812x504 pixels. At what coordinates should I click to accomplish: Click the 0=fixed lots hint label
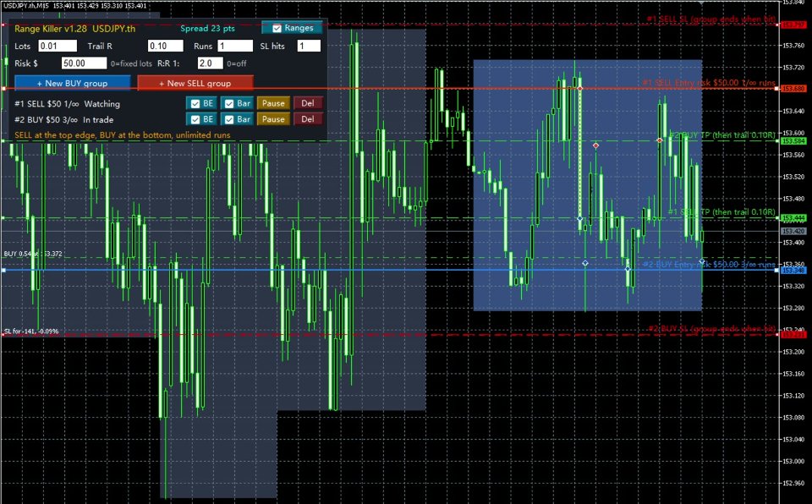[x=132, y=63]
